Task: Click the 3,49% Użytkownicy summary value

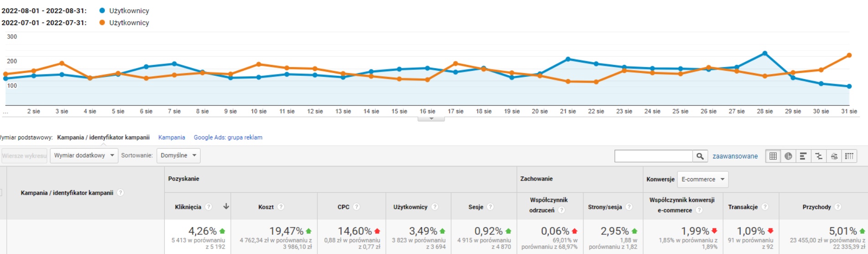Action: pyautogui.click(x=423, y=231)
